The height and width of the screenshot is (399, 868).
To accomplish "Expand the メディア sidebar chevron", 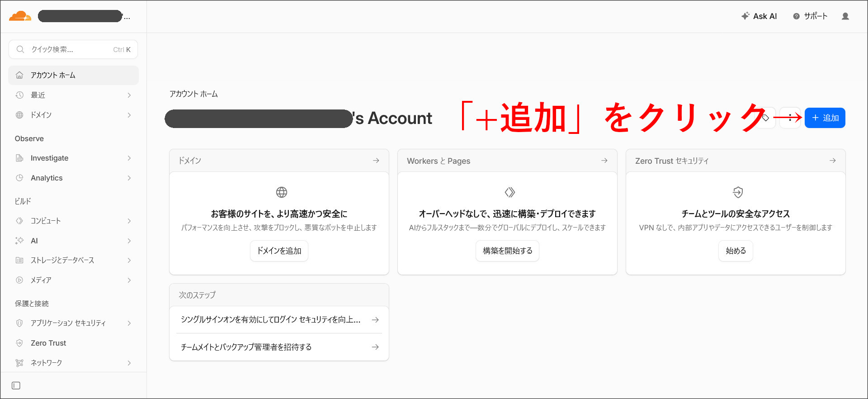I will click(x=129, y=280).
